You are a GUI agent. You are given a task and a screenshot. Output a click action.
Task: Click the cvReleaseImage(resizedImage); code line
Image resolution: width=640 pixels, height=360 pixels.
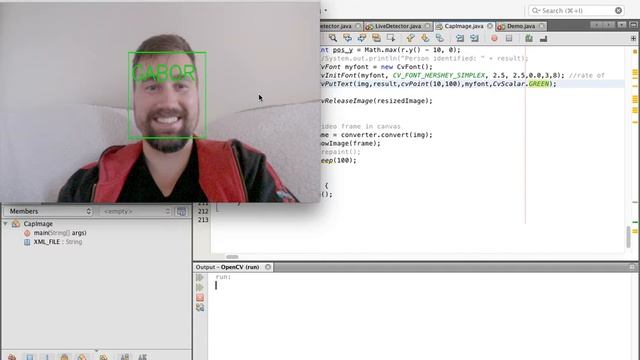(x=376, y=101)
